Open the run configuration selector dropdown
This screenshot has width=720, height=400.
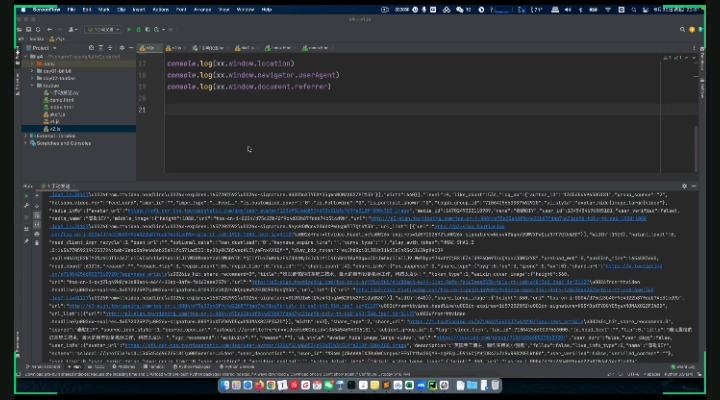click(103, 29)
